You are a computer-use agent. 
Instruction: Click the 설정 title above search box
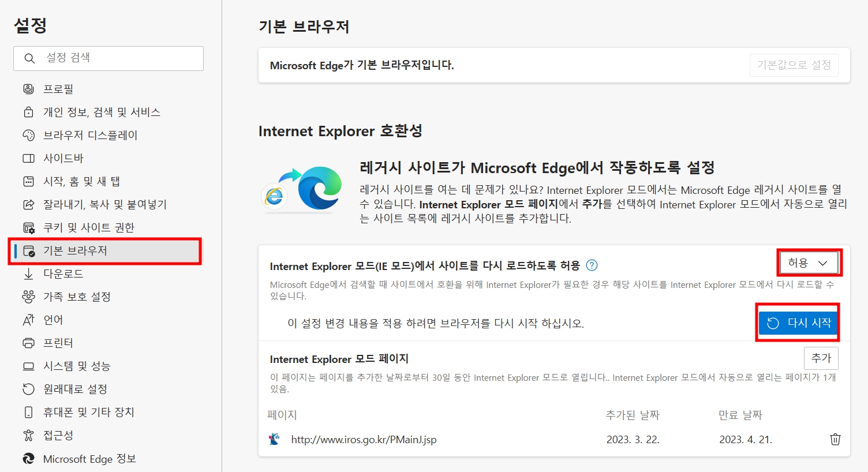(x=30, y=25)
